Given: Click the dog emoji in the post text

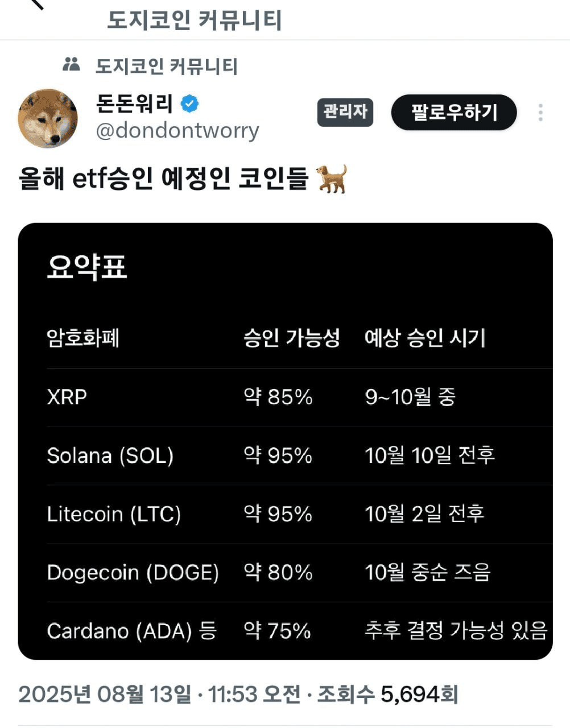Looking at the screenshot, I should 332,179.
